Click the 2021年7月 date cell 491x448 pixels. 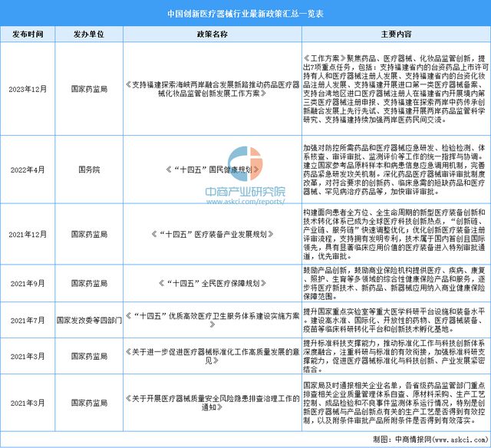pyautogui.click(x=28, y=315)
